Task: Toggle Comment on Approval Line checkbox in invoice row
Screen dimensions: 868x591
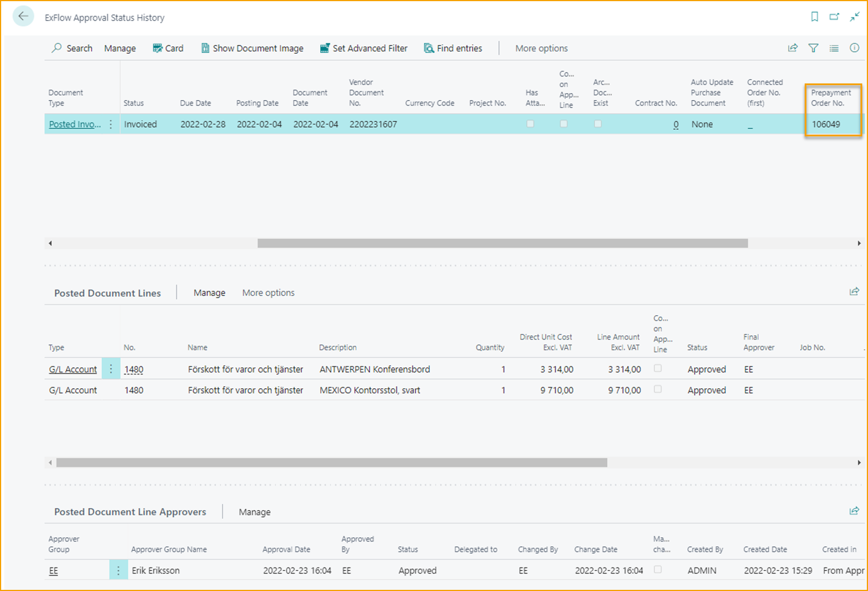Action: pyautogui.click(x=564, y=124)
